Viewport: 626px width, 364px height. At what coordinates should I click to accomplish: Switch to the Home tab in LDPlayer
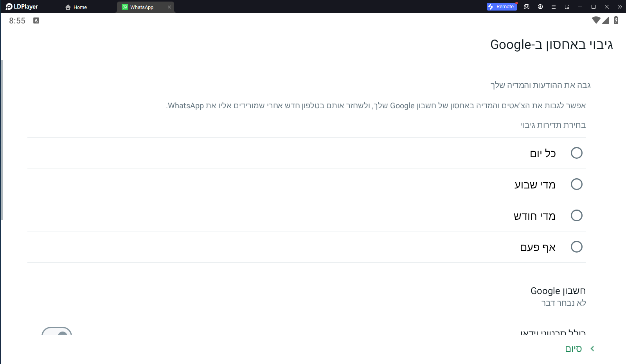[x=76, y=7]
